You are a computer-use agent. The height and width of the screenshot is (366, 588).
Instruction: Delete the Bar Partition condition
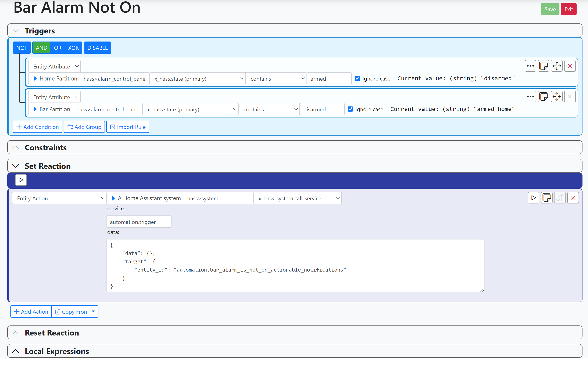570,97
